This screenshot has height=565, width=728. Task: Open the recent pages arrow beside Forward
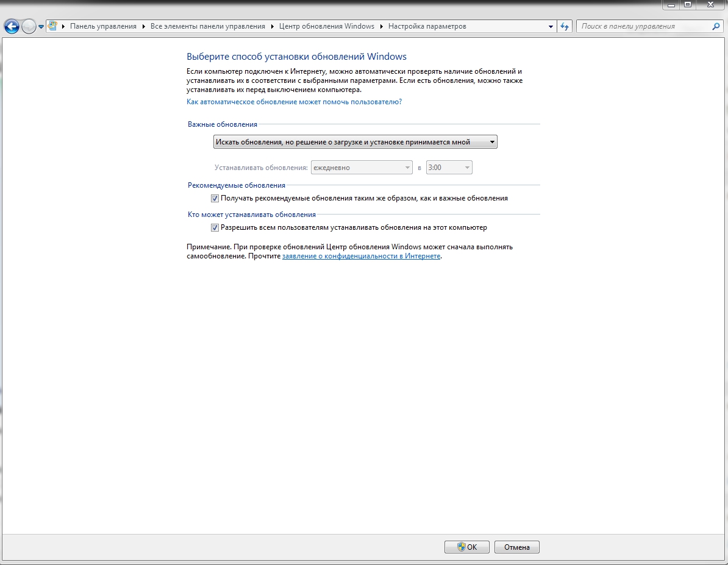click(x=41, y=27)
